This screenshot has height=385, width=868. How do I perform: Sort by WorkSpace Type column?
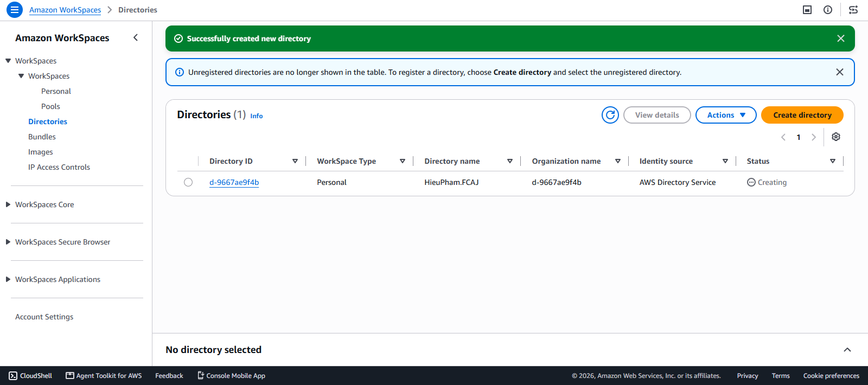403,161
